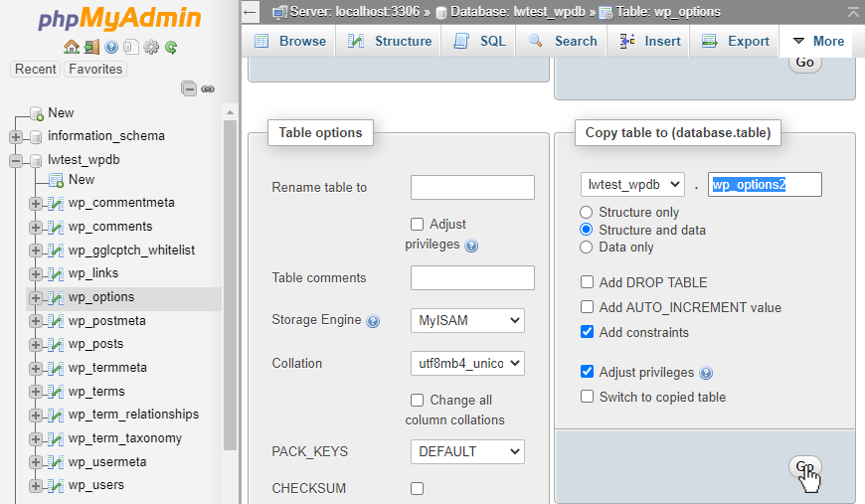Go to phpMyAdmin home icon
The width and height of the screenshot is (865, 504).
pyautogui.click(x=71, y=47)
